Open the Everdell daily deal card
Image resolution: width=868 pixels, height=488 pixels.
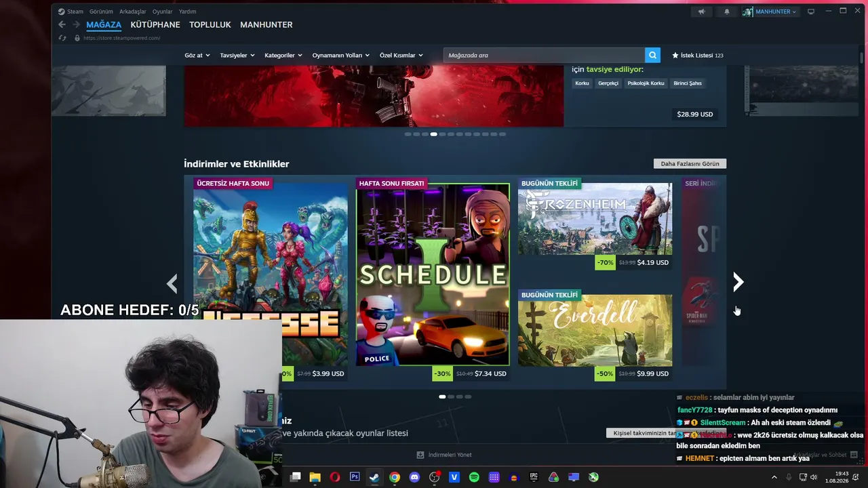click(x=595, y=331)
